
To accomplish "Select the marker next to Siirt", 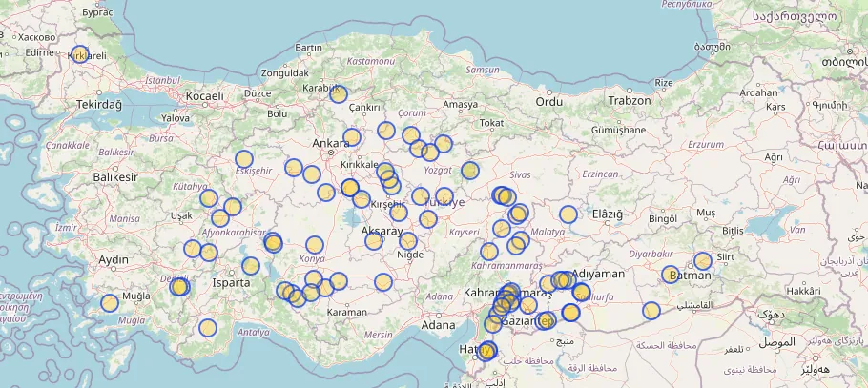I will pyautogui.click(x=703, y=260).
